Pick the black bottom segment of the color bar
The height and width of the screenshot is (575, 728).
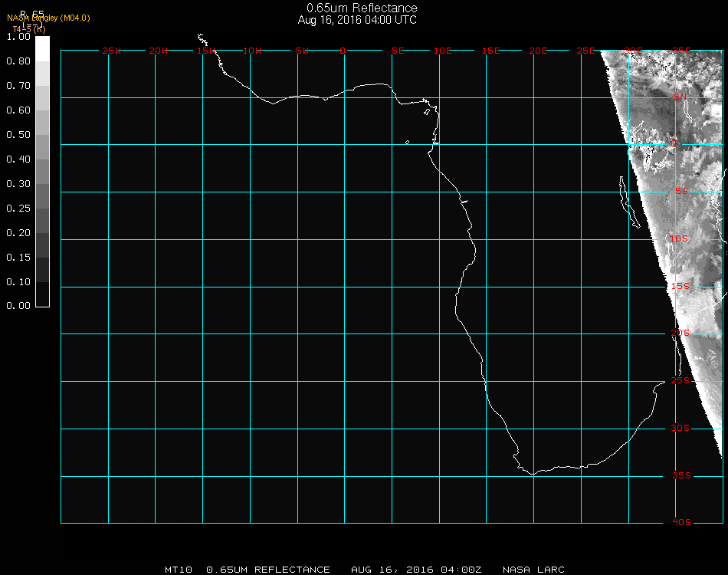coord(42,294)
